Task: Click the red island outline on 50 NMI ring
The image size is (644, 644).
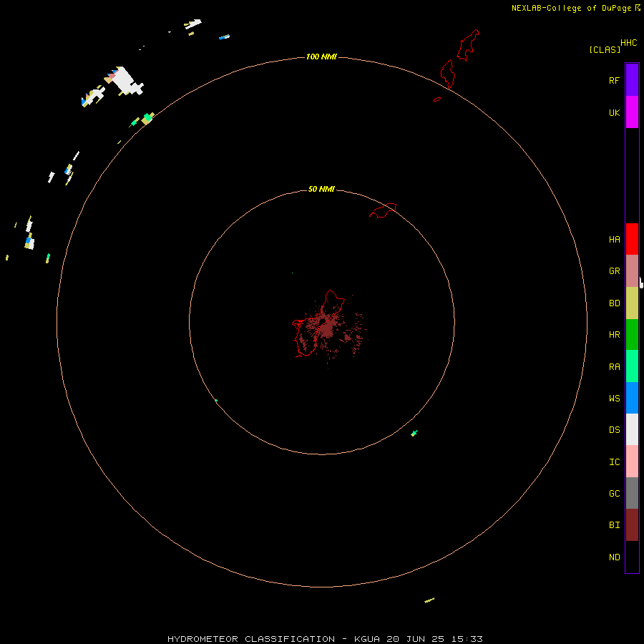Action: tap(384, 210)
